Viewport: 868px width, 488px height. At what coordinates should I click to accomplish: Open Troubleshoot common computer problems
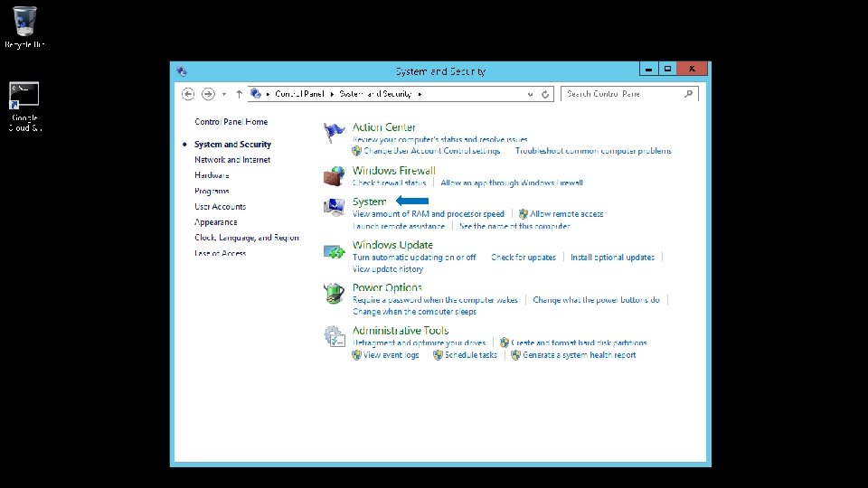pos(593,151)
